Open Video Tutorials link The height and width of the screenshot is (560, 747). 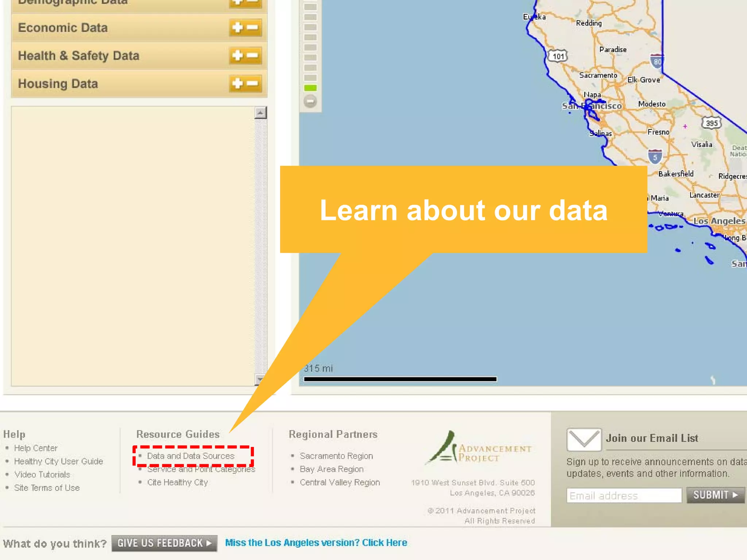point(42,474)
